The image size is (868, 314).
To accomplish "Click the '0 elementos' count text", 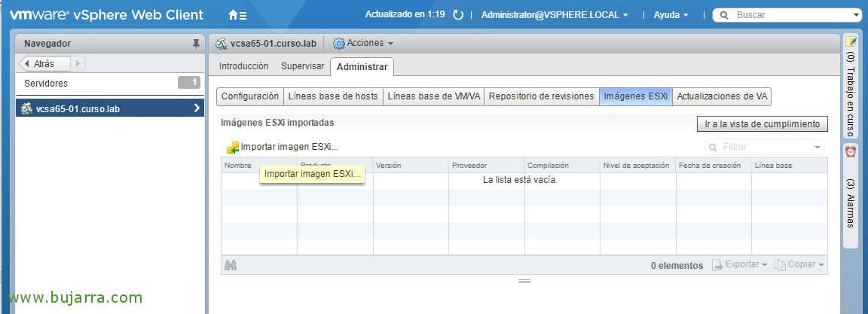I will (x=677, y=265).
